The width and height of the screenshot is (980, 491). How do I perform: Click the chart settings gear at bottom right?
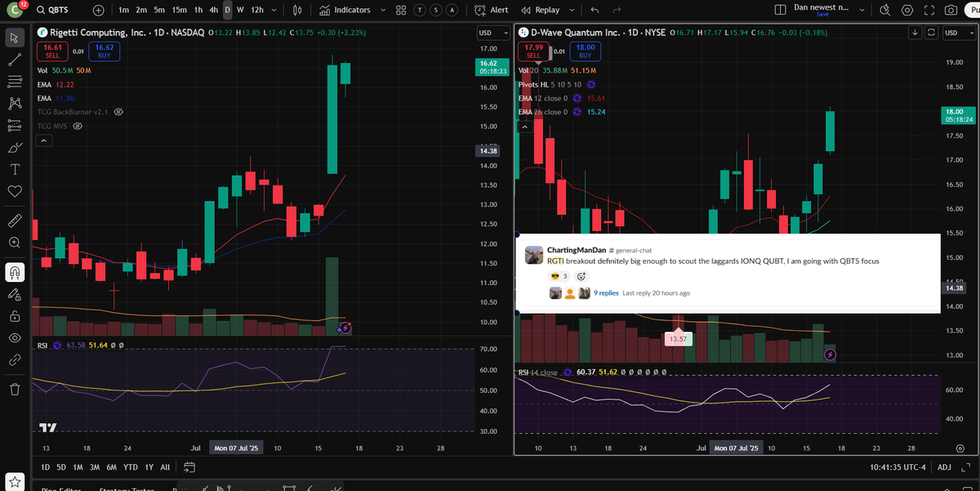(960, 449)
